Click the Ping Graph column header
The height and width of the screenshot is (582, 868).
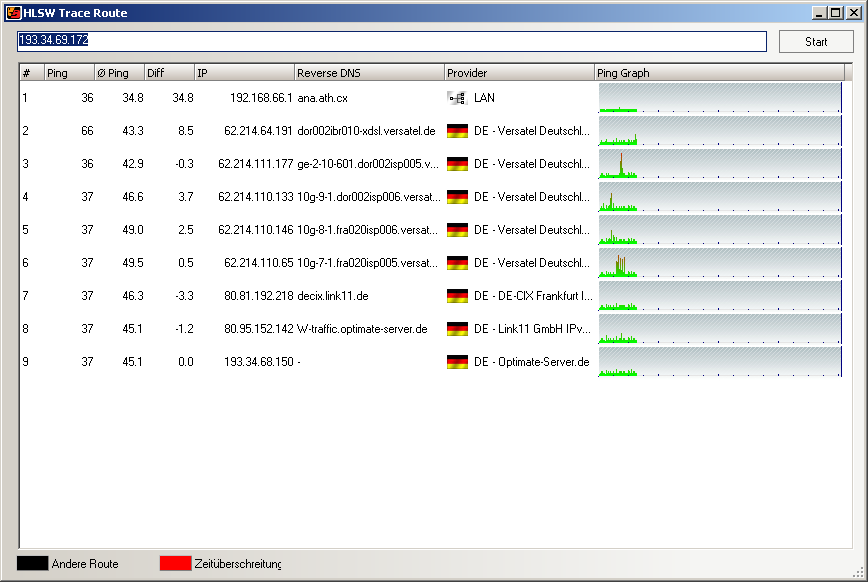click(x=720, y=73)
